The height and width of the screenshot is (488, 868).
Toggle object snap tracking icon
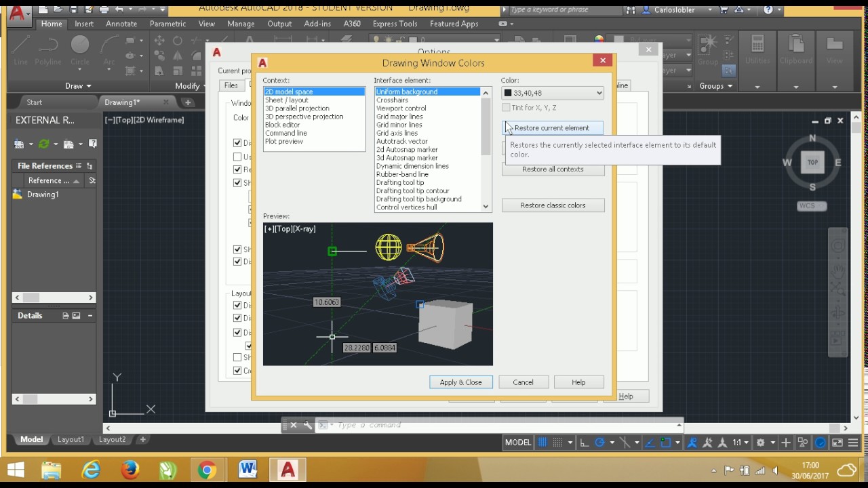tap(650, 443)
